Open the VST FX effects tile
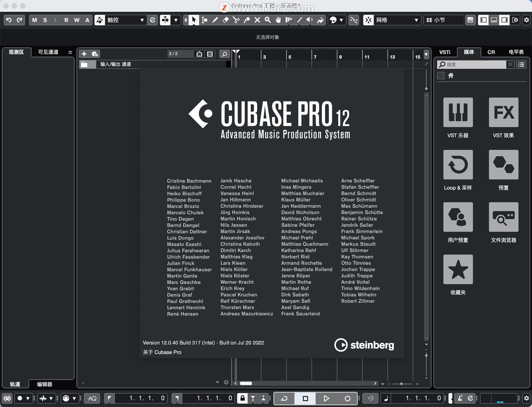This screenshot has width=532, height=407. pyautogui.click(x=503, y=112)
